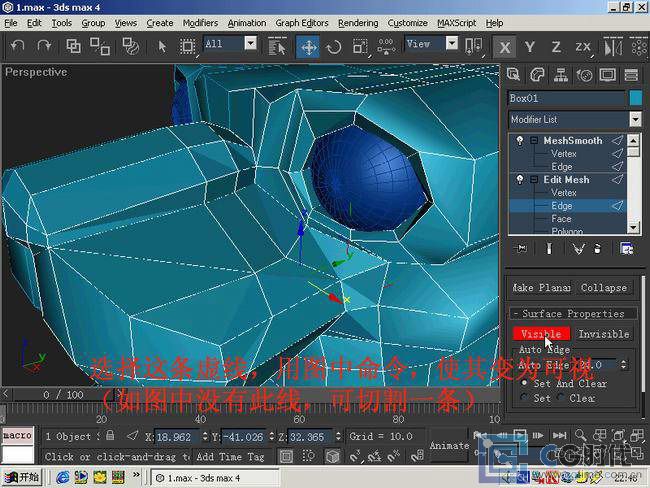Toggle the Edit Mesh modifier lightbulb
650x488 pixels.
(x=519, y=180)
